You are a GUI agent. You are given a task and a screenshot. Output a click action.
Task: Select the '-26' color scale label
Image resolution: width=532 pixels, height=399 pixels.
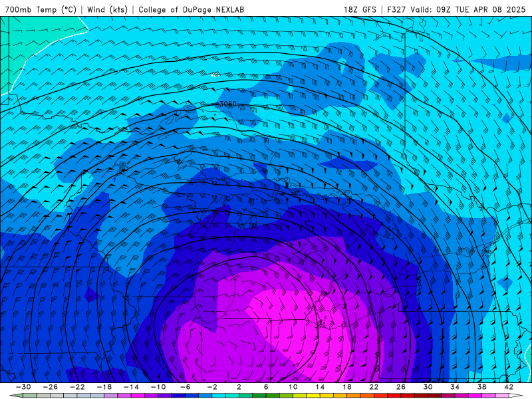pos(51,387)
